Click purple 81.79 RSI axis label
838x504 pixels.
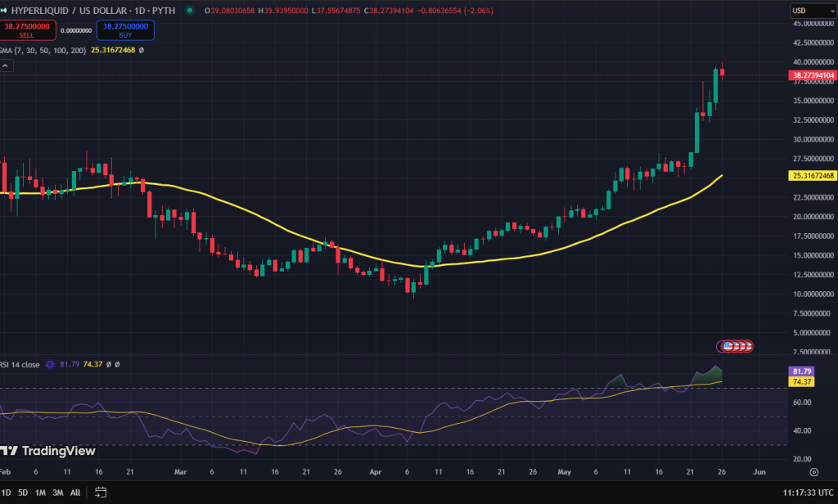(x=802, y=371)
